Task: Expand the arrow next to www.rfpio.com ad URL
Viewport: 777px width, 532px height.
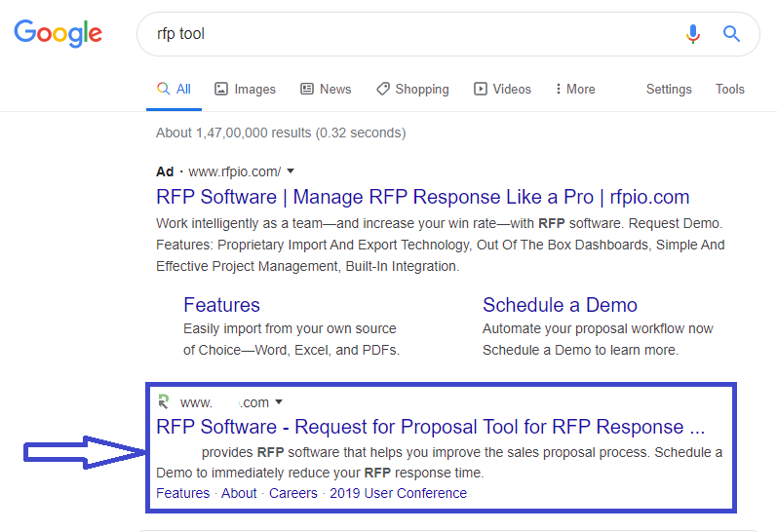Action: pos(291,171)
